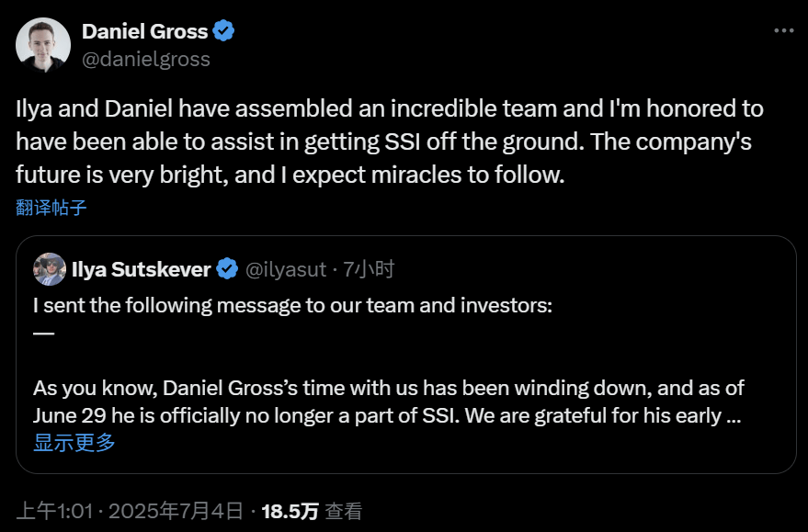Click the main post text about SSI

click(x=390, y=141)
